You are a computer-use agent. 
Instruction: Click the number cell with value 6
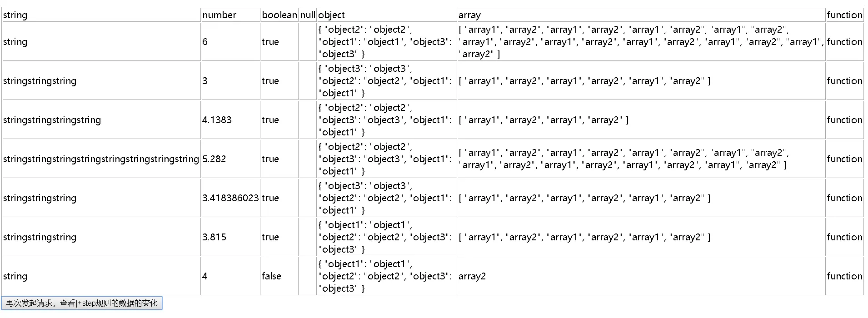click(x=230, y=42)
